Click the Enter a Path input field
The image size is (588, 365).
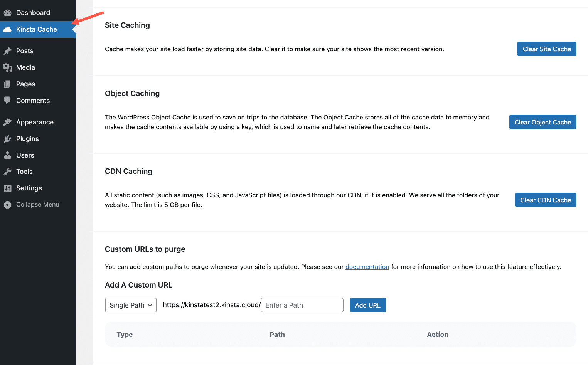(302, 305)
